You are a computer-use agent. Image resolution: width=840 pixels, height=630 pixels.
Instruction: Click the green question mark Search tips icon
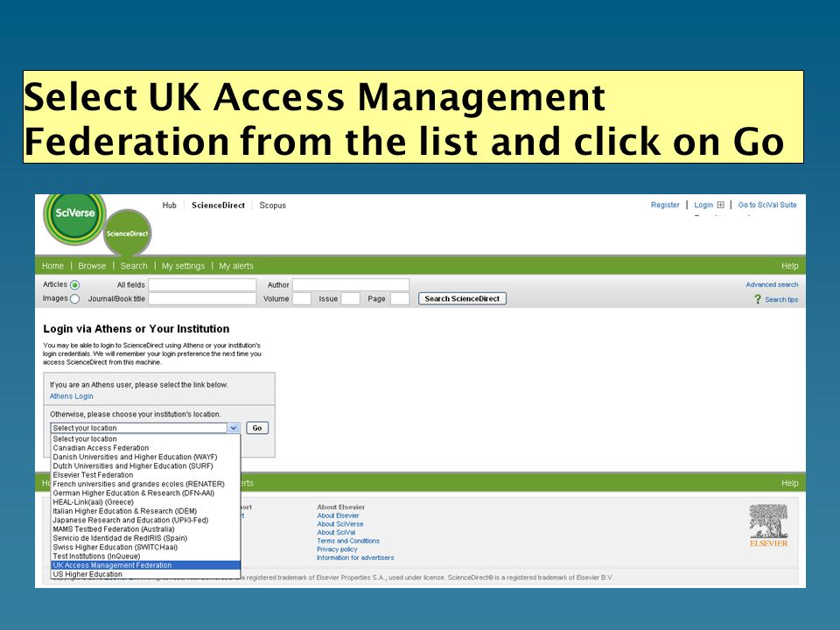tap(758, 299)
